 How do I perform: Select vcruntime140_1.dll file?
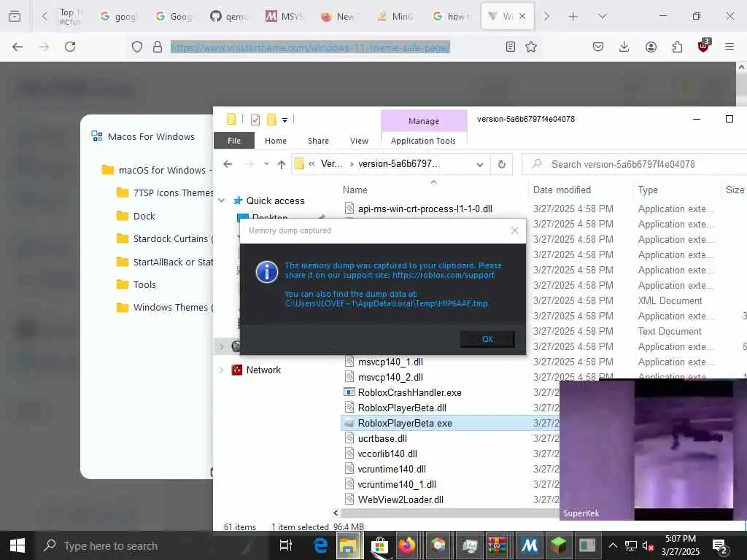(397, 484)
